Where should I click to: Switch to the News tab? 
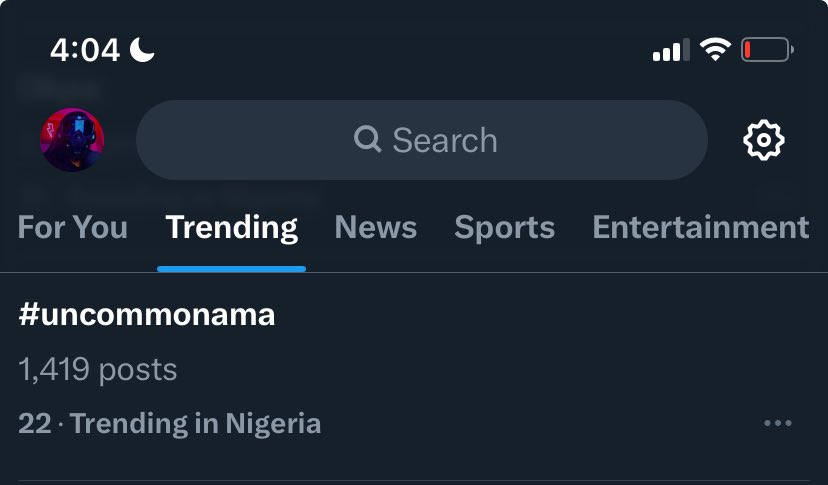point(376,227)
